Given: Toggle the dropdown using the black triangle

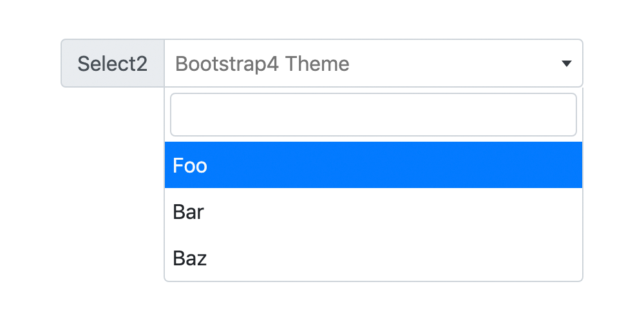Looking at the screenshot, I should coord(567,64).
